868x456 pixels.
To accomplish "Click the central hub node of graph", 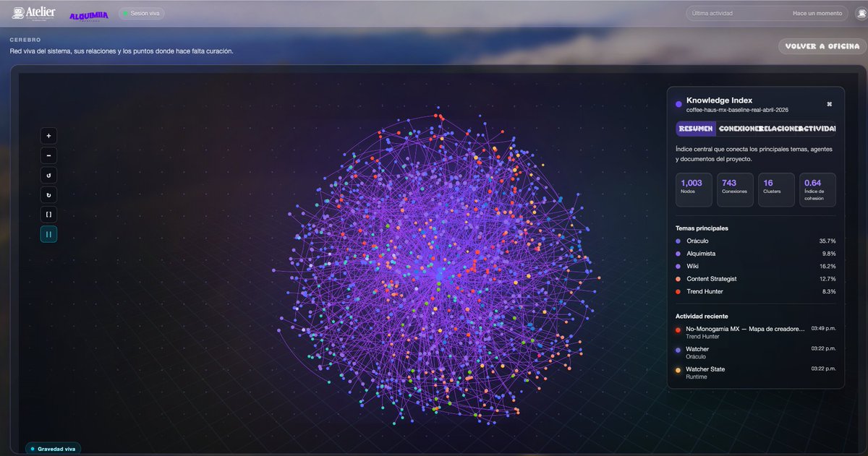I will click(x=439, y=273).
